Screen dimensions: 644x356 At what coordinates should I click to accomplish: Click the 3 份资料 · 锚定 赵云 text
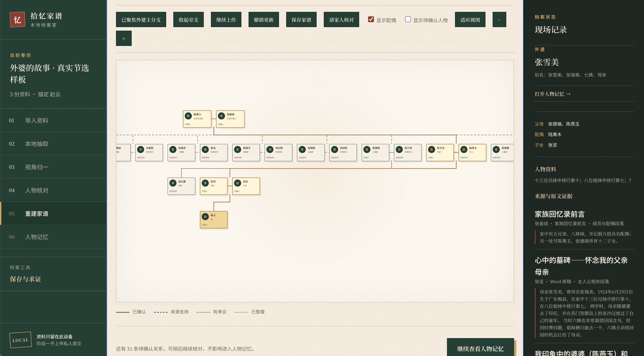point(35,94)
